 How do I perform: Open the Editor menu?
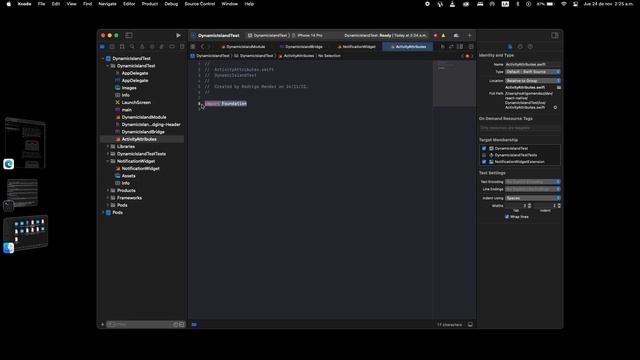(129, 4)
